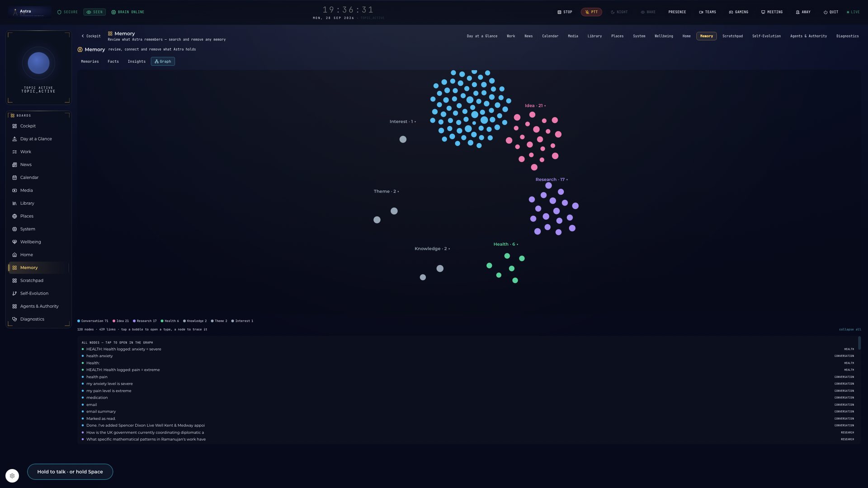Open Self-Evolution branch icon in sidebar
The height and width of the screenshot is (488, 868).
[x=14, y=294]
